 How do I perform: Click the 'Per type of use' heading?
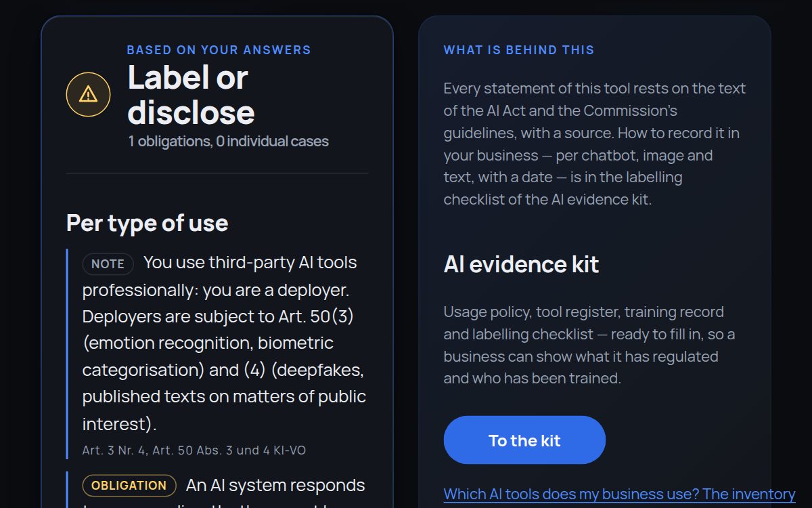(x=147, y=223)
